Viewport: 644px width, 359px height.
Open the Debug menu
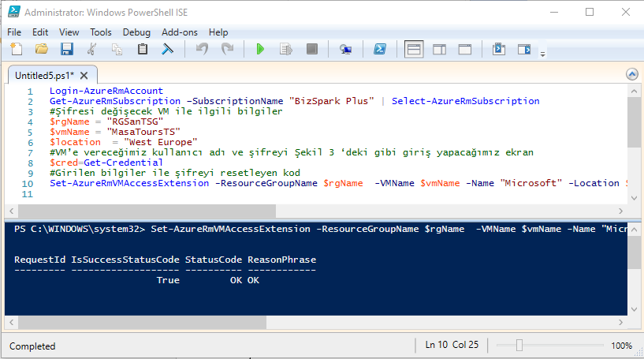click(136, 32)
